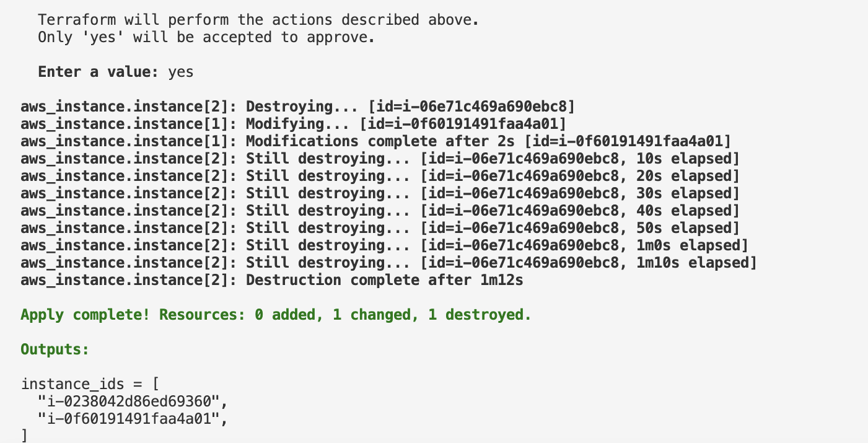
Task: Click the typed "yes" approval value
Action: 181,72
